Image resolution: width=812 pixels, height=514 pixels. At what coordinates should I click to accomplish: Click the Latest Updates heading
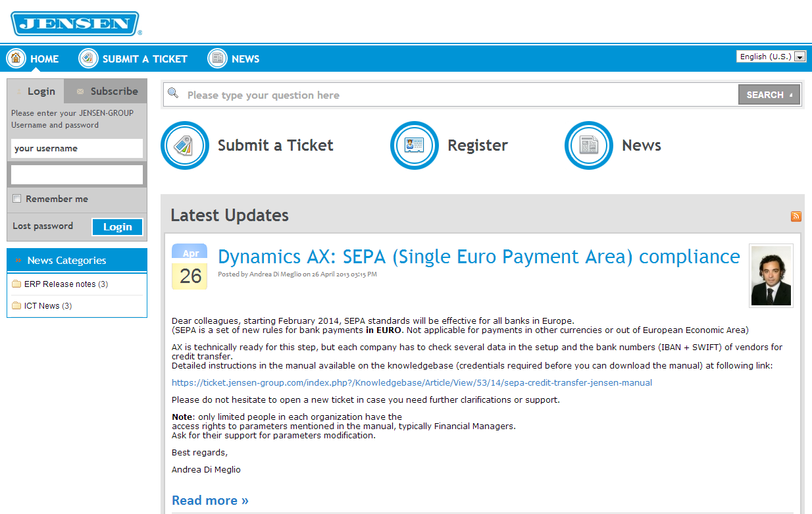pos(230,215)
